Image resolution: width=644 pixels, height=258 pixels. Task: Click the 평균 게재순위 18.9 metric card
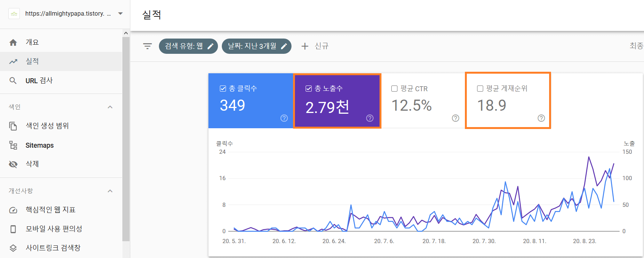pos(508,101)
